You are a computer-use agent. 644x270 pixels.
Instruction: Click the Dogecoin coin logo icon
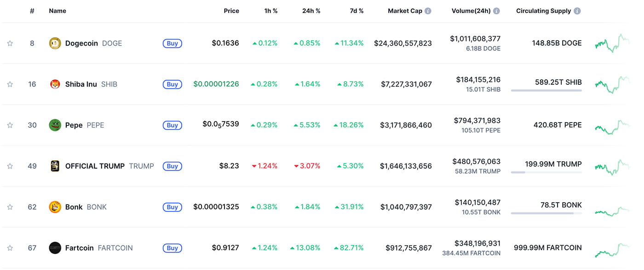[x=55, y=43]
